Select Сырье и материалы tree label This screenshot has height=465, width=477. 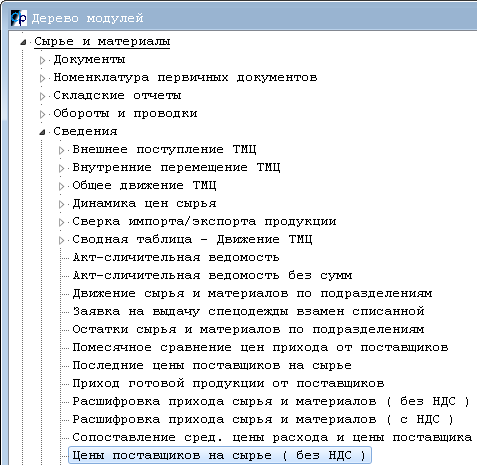tap(102, 42)
